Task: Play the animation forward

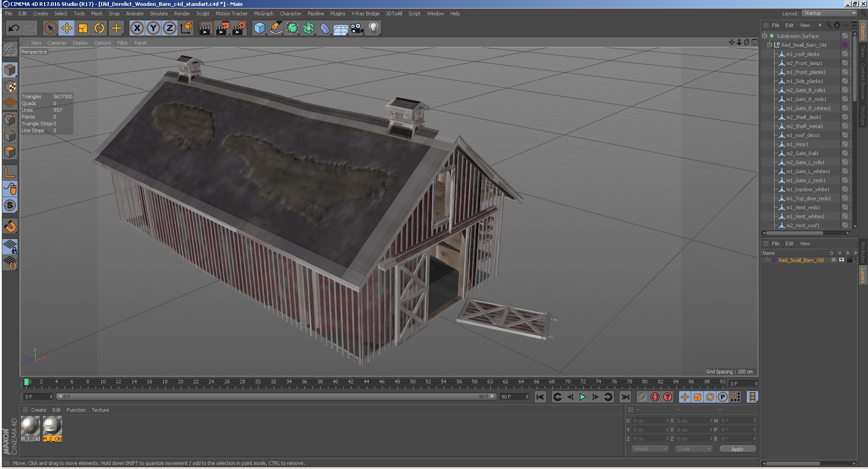Action: (x=582, y=397)
